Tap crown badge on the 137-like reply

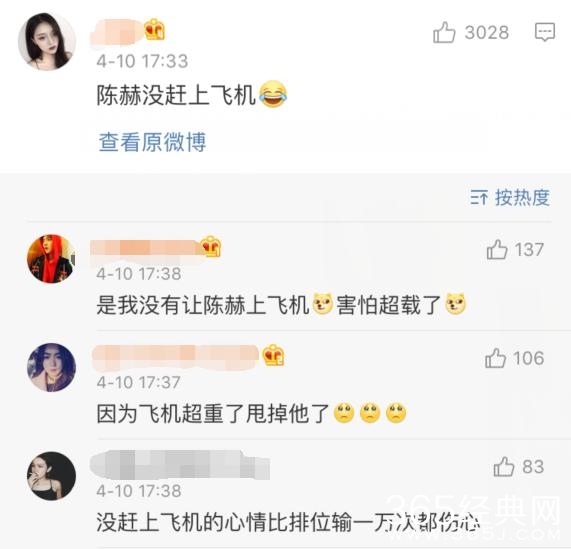[x=210, y=246]
